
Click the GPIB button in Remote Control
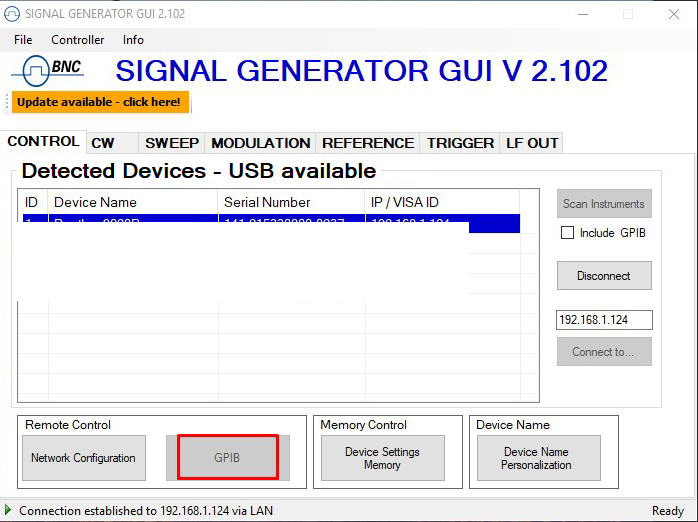227,457
